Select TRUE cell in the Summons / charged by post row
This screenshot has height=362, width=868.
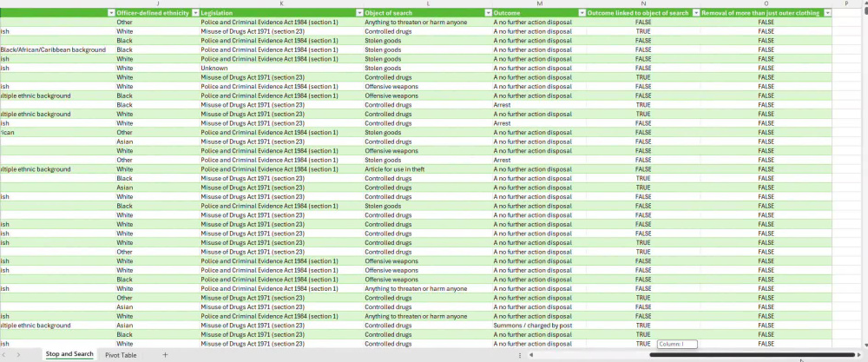click(643, 326)
